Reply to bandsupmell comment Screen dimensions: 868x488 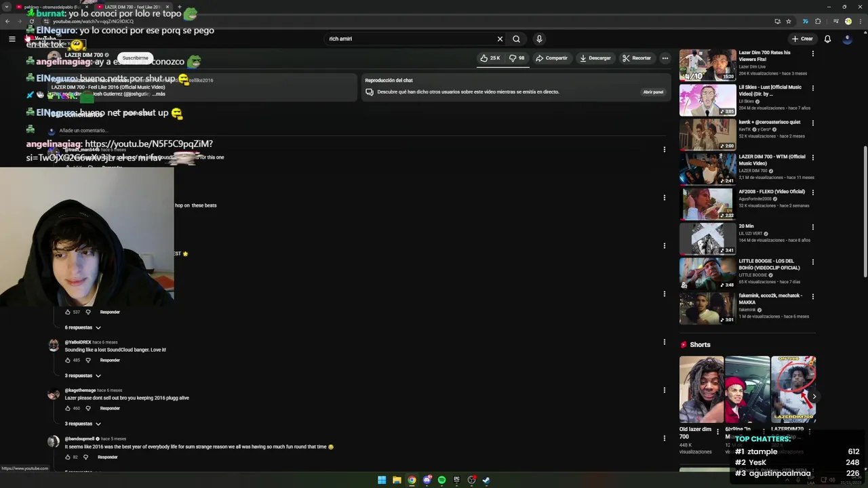coord(107,457)
